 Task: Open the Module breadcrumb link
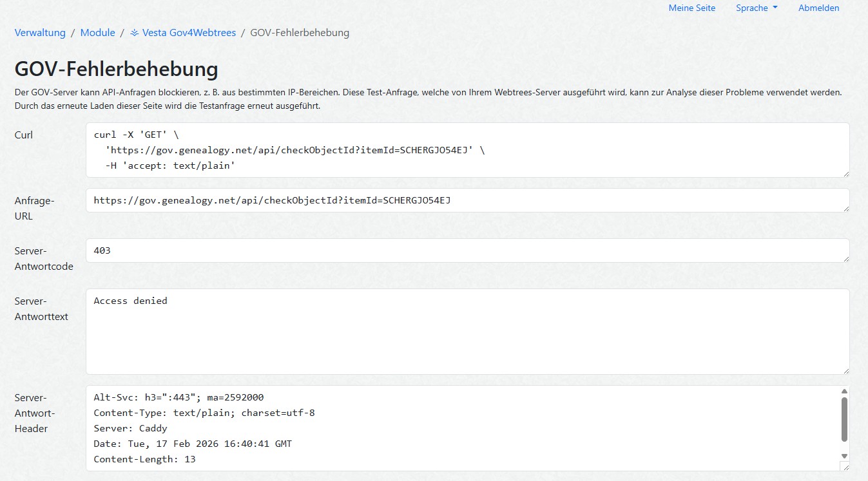(x=98, y=32)
